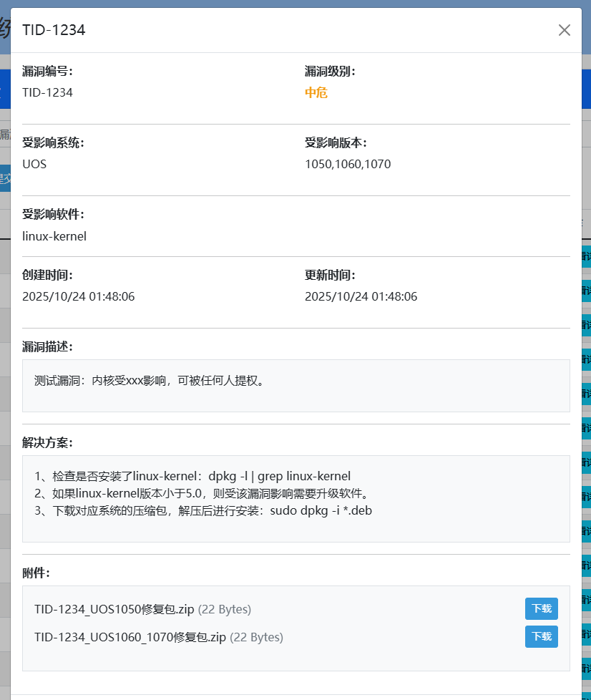Close the TID-1234 details dialog

(564, 30)
